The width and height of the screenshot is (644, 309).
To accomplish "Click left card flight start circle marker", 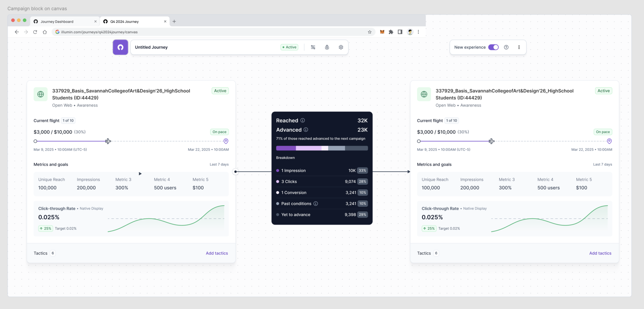I will point(36,141).
